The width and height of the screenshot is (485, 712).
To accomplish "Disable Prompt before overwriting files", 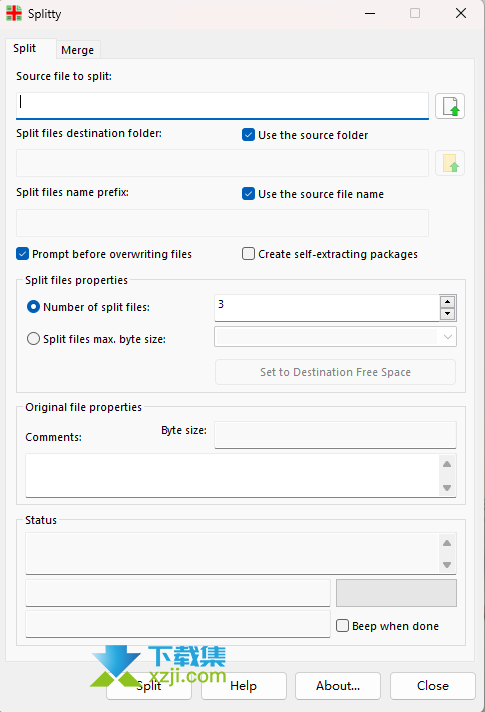I will (22, 254).
